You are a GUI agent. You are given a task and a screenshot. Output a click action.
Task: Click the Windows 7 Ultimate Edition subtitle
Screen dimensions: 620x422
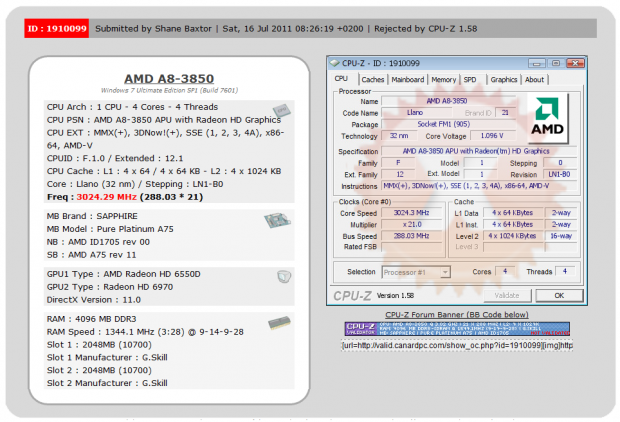coord(169,90)
